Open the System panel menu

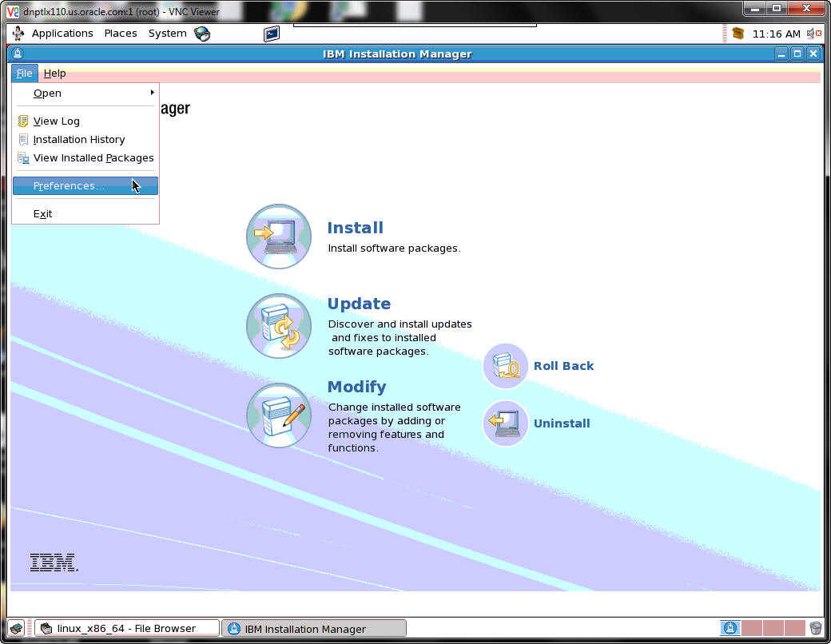pos(168,34)
